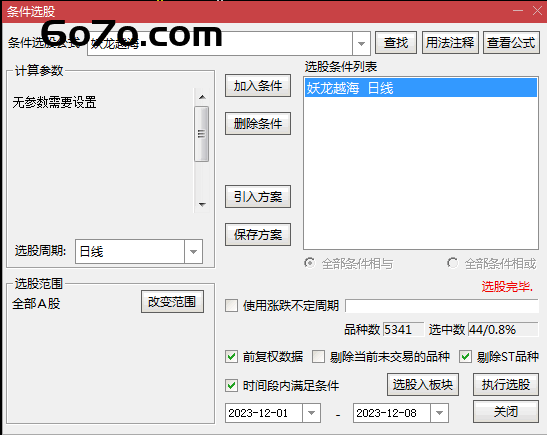
Task: Click the 选中数 44/0.8% value field
Action: tap(503, 329)
